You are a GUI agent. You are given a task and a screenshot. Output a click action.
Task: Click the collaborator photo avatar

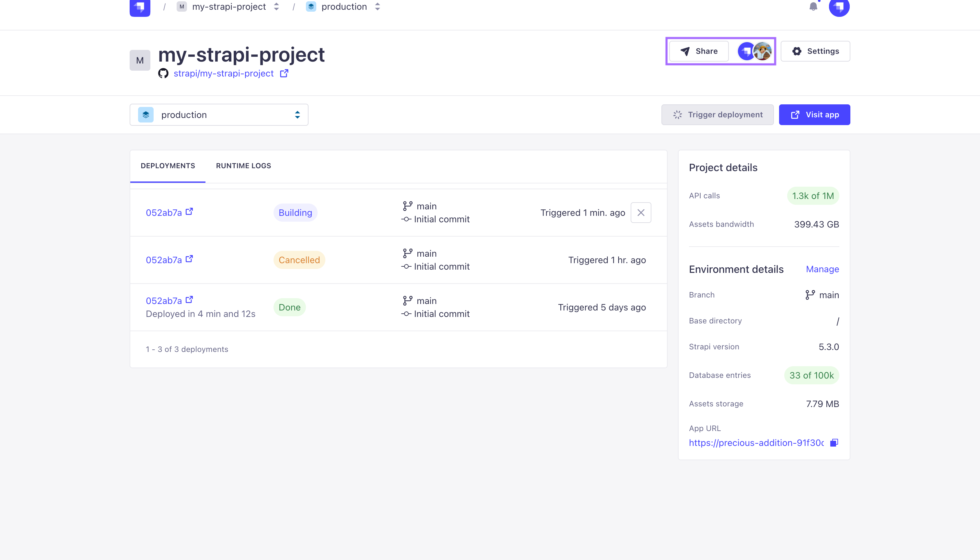click(763, 51)
